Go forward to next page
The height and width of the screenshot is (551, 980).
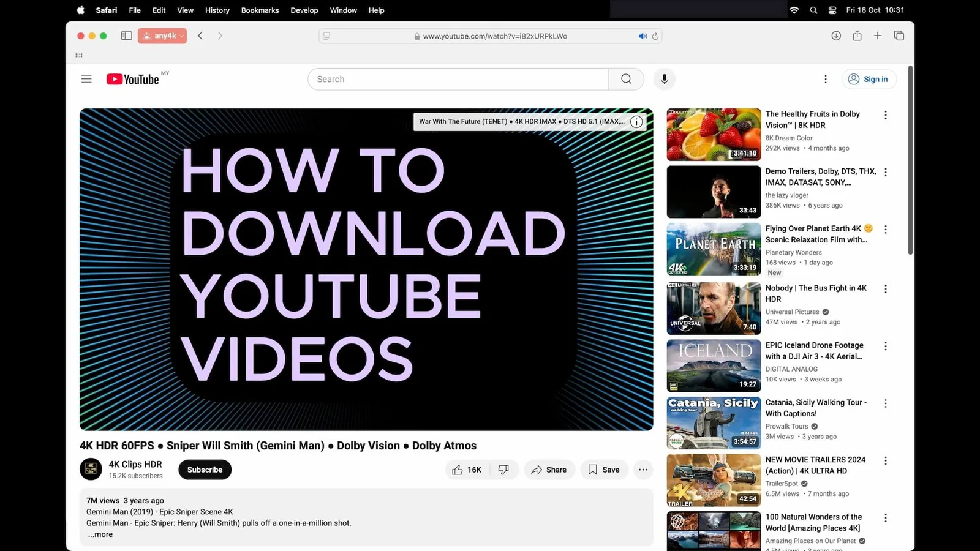(220, 36)
